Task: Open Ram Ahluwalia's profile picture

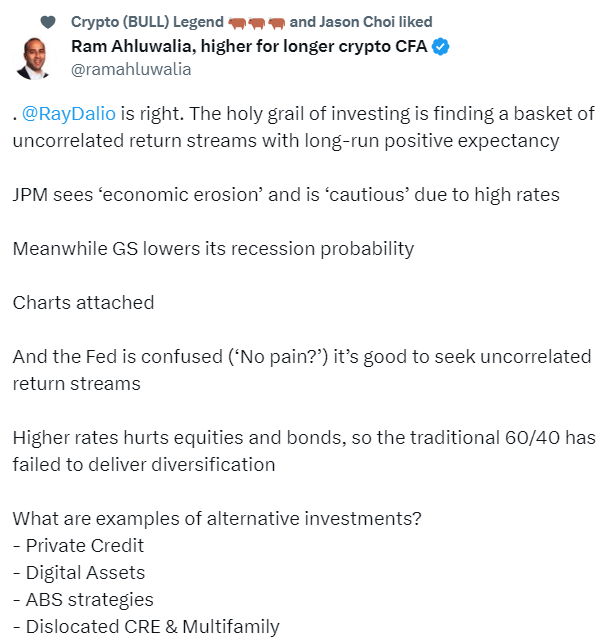Action: click(x=34, y=58)
